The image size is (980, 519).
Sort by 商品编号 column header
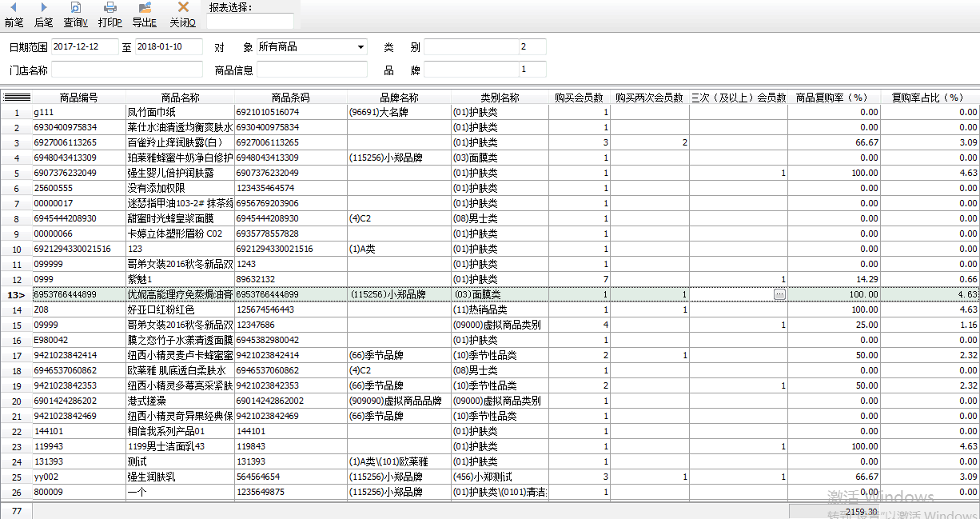pyautogui.click(x=78, y=98)
